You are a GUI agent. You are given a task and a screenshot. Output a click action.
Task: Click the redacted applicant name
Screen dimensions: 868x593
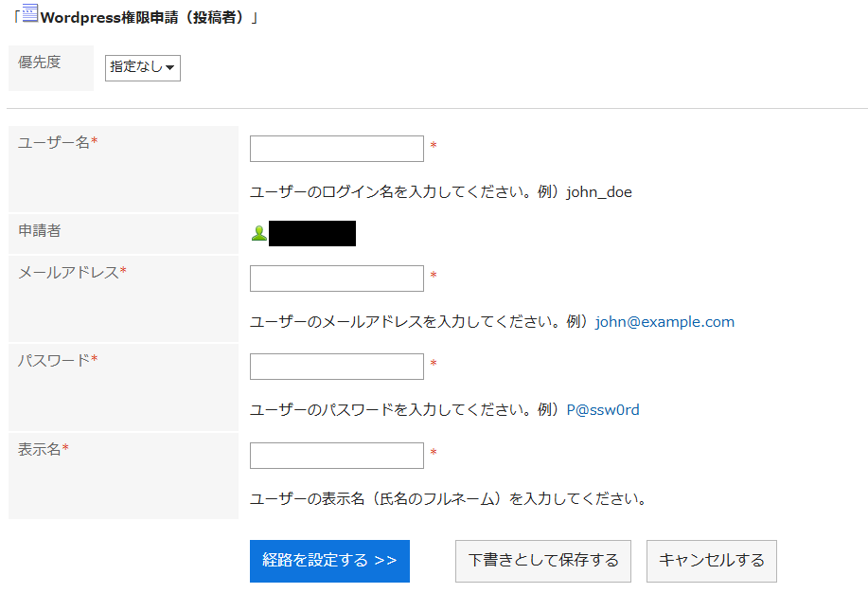312,233
